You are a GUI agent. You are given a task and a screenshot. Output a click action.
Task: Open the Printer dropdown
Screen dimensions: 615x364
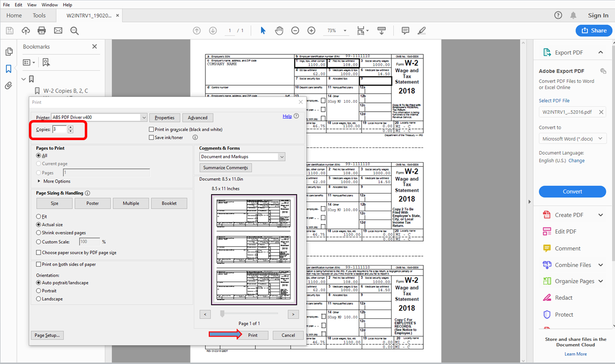(143, 117)
